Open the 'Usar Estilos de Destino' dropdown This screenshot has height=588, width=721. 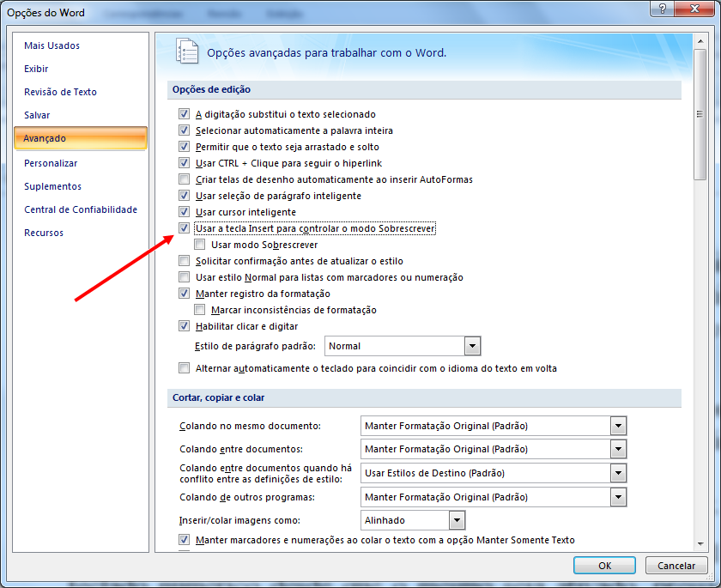[x=619, y=473]
